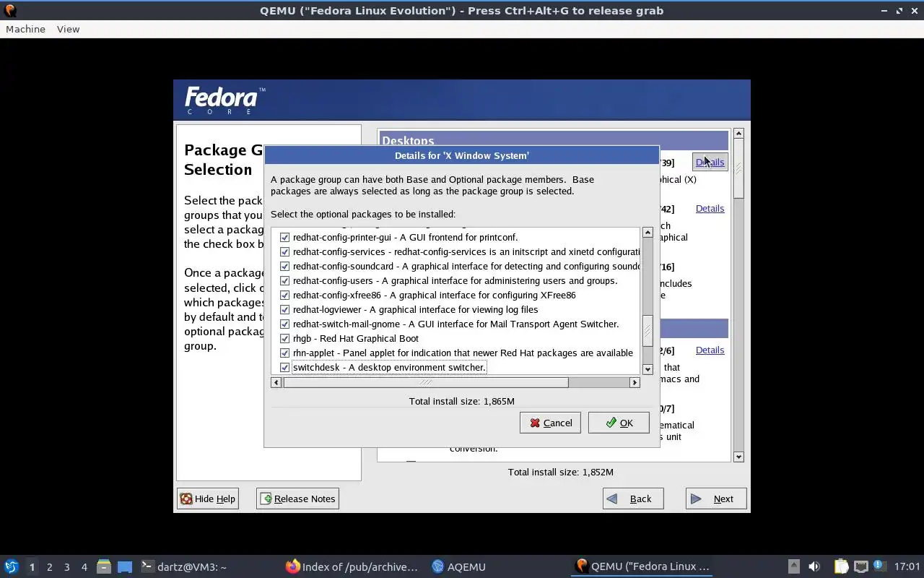Click the clock showing 17:01

pyautogui.click(x=907, y=566)
